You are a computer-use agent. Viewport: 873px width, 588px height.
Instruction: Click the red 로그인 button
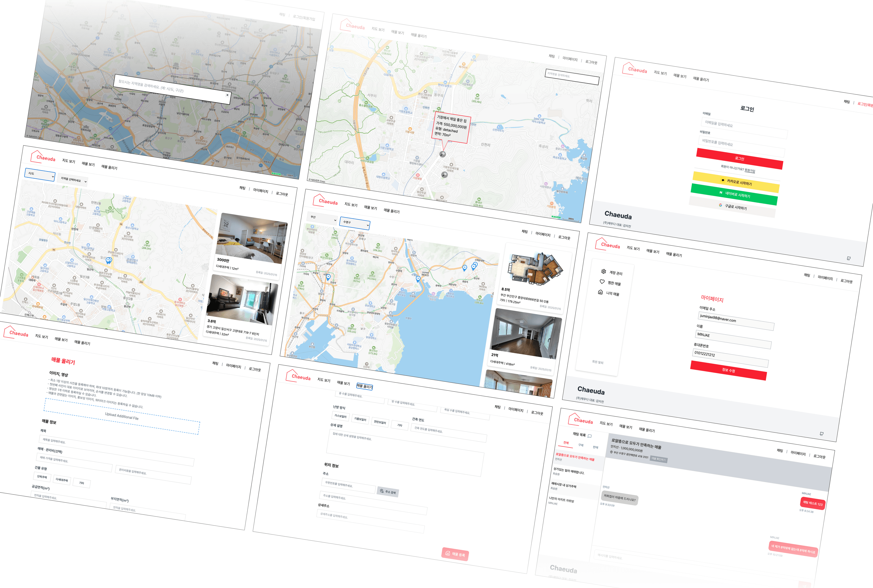click(740, 159)
